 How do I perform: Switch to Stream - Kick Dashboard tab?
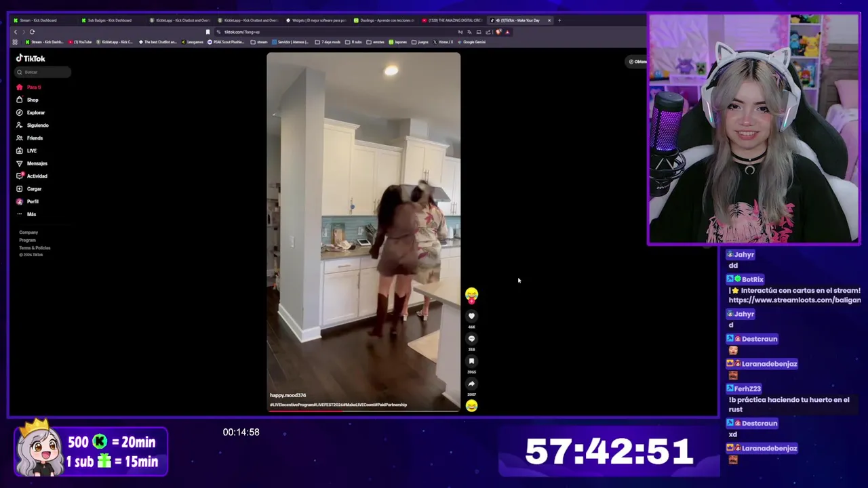[43, 20]
